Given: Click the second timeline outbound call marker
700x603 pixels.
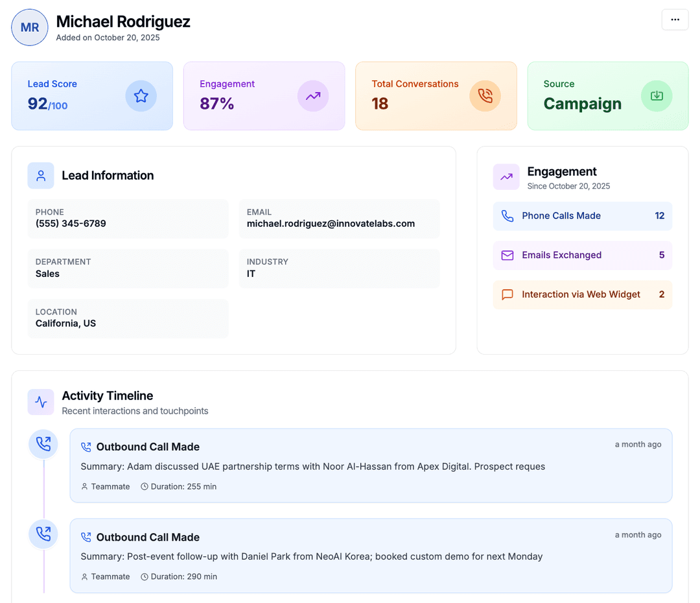Looking at the screenshot, I should [43, 534].
